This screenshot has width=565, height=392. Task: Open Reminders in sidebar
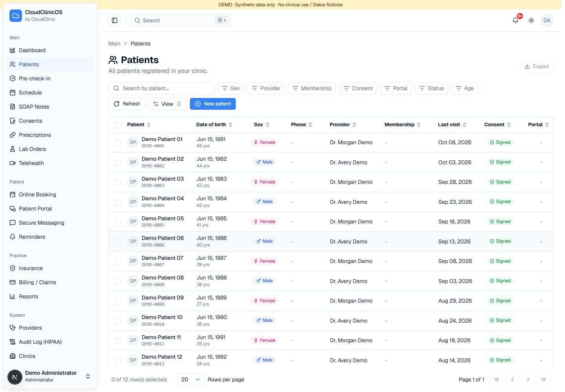point(50,237)
